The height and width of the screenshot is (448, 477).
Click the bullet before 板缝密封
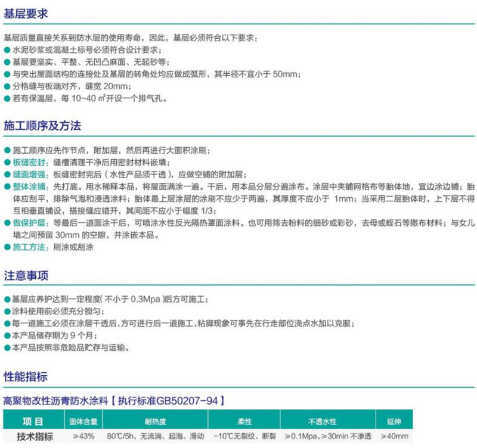pyautogui.click(x=7, y=163)
